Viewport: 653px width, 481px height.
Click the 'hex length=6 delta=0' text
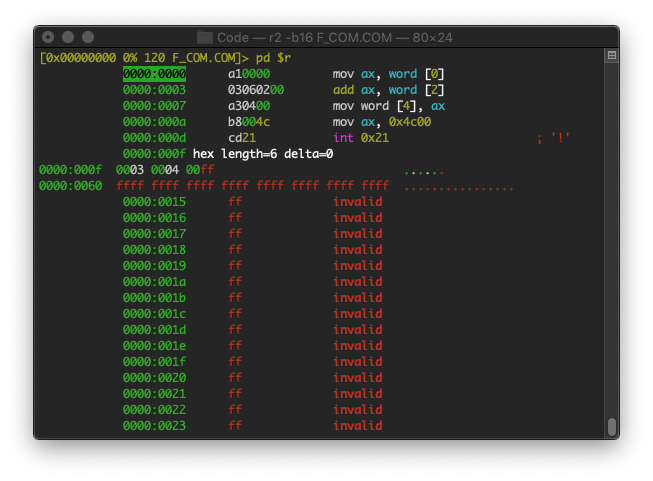263,154
